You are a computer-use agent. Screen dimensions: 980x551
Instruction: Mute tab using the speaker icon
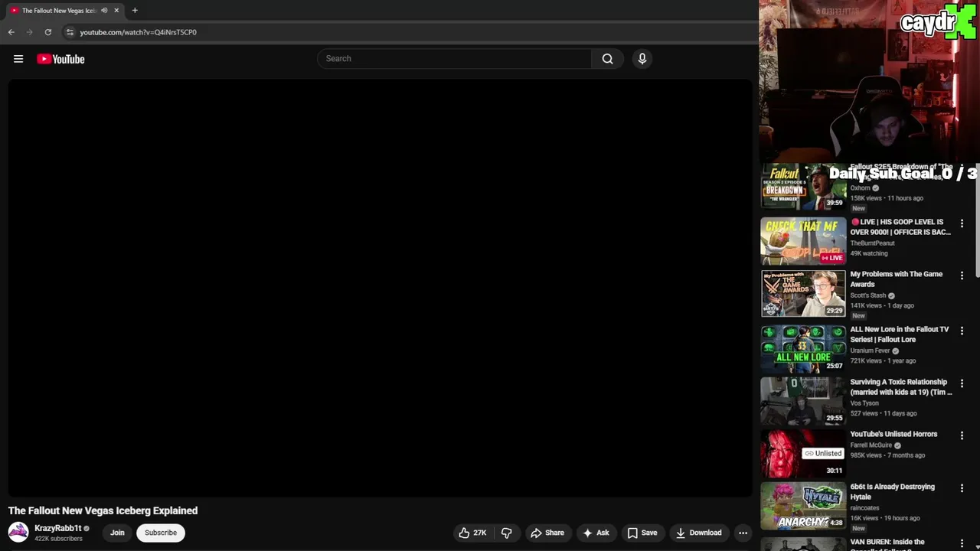pos(104,11)
